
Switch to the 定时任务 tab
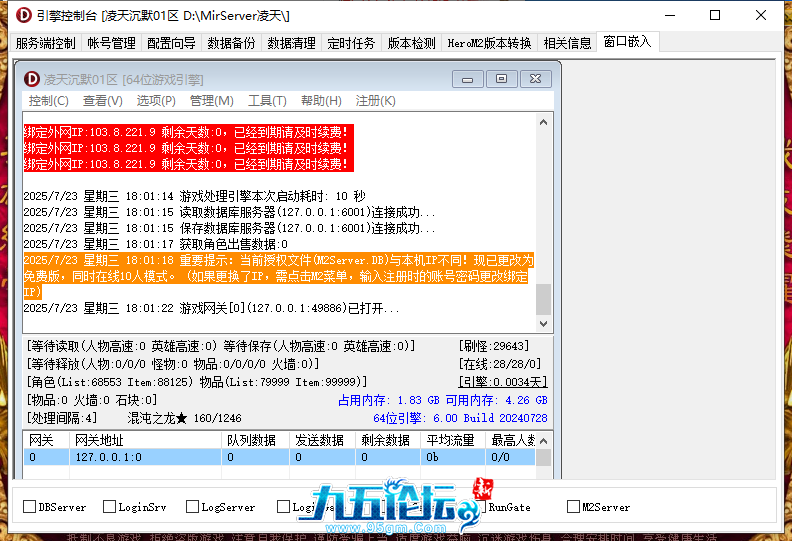[x=351, y=43]
